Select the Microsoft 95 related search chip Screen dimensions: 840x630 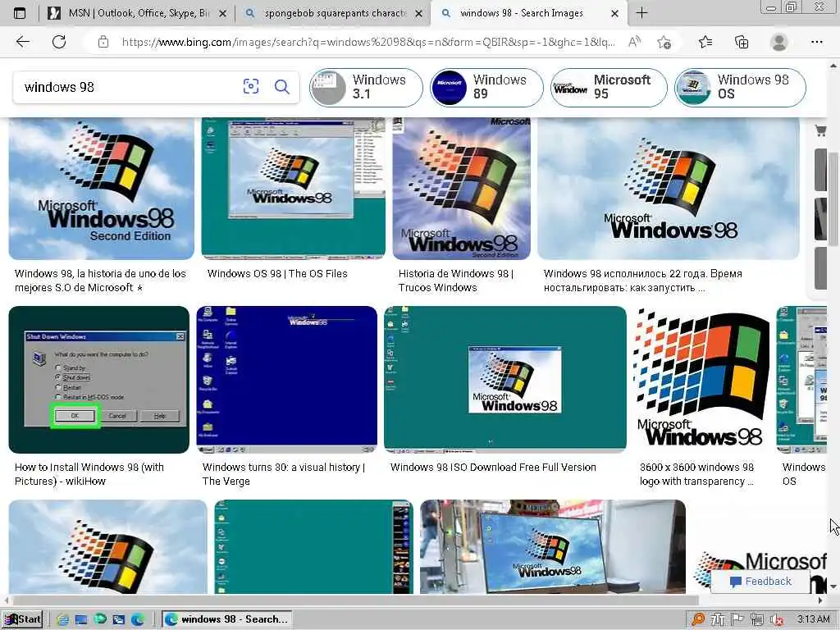[609, 87]
